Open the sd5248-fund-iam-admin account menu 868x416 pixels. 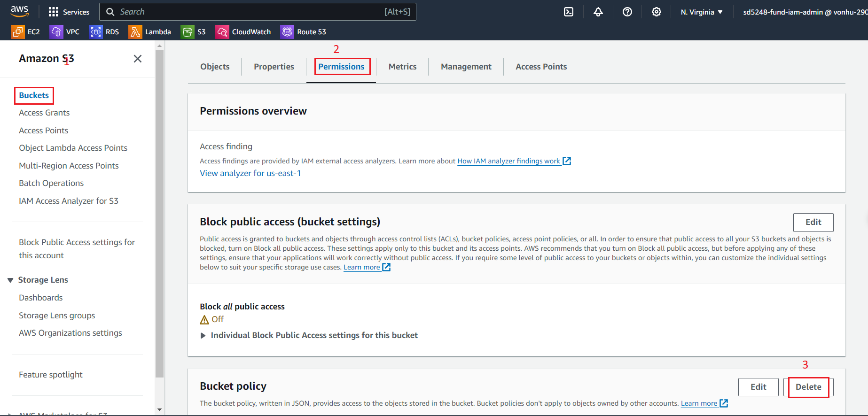click(x=805, y=12)
